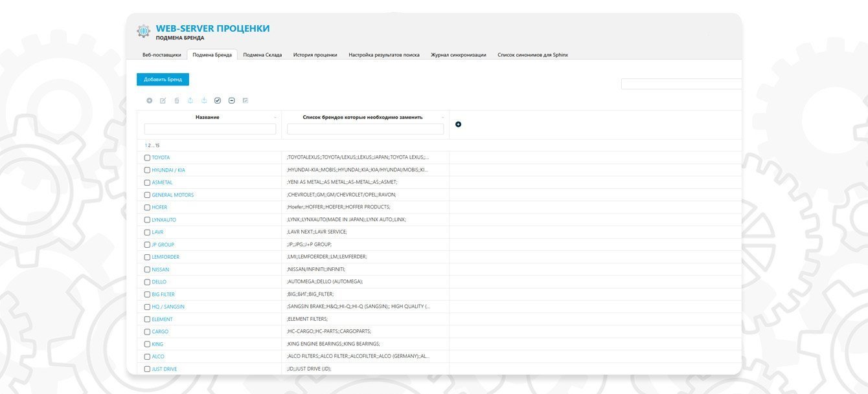
Task: Check the HOFER row checkbox
Action: [147, 208]
